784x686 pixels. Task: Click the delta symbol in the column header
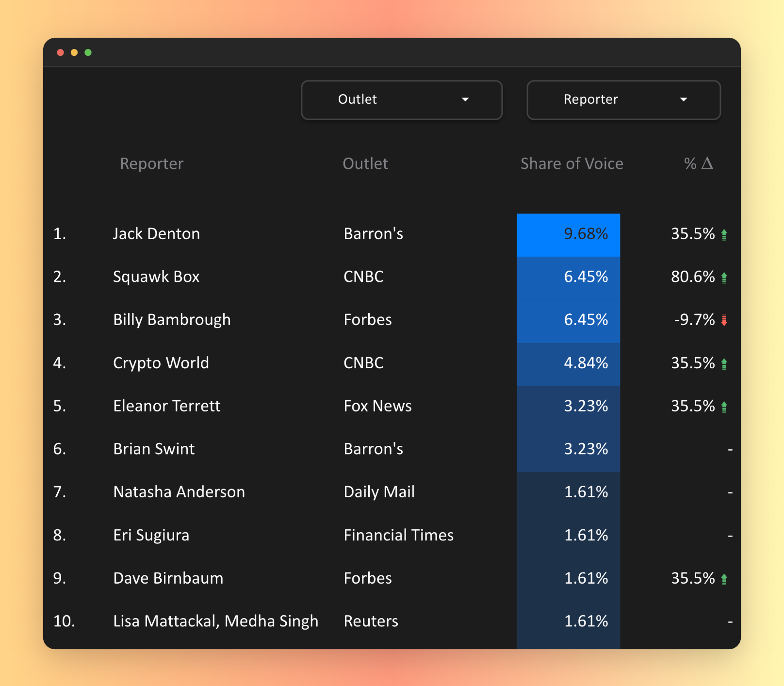click(707, 163)
